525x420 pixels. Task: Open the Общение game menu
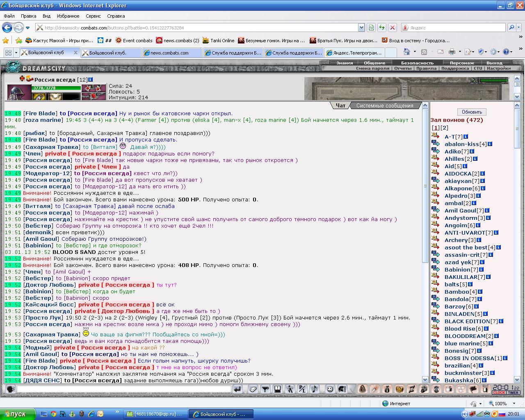click(374, 63)
